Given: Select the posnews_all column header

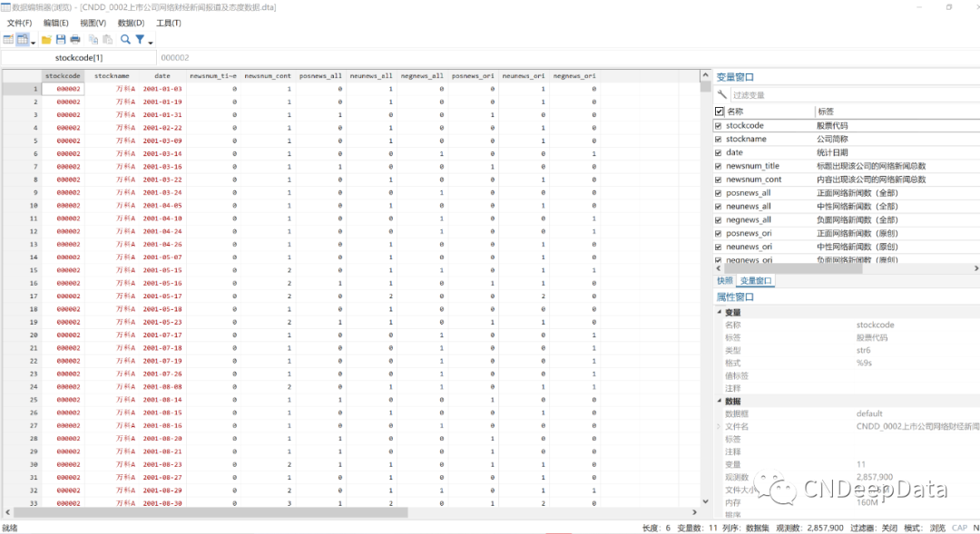Looking at the screenshot, I should tap(320, 75).
